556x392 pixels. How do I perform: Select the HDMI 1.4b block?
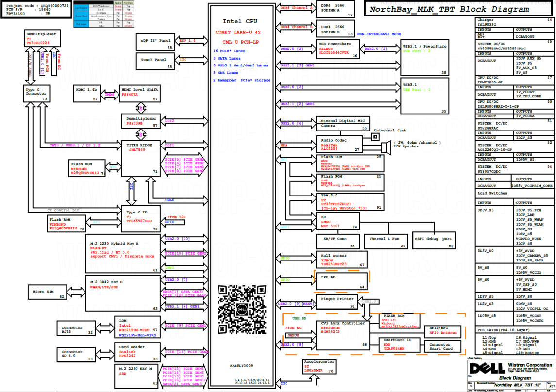click(87, 94)
